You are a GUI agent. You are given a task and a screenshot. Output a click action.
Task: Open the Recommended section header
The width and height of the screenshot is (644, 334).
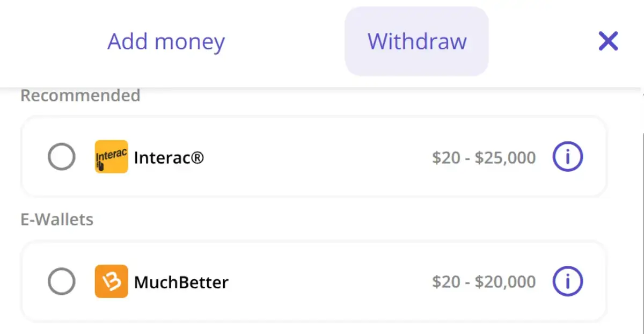point(80,95)
